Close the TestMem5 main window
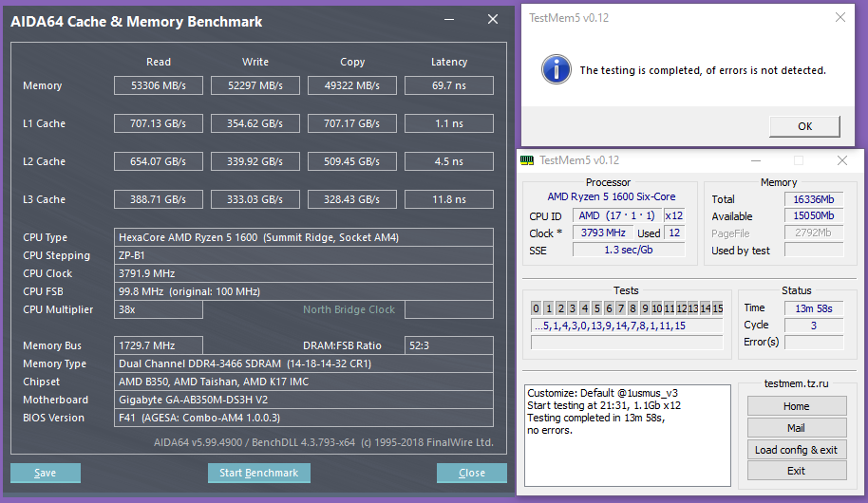The image size is (868, 503). coord(842,160)
